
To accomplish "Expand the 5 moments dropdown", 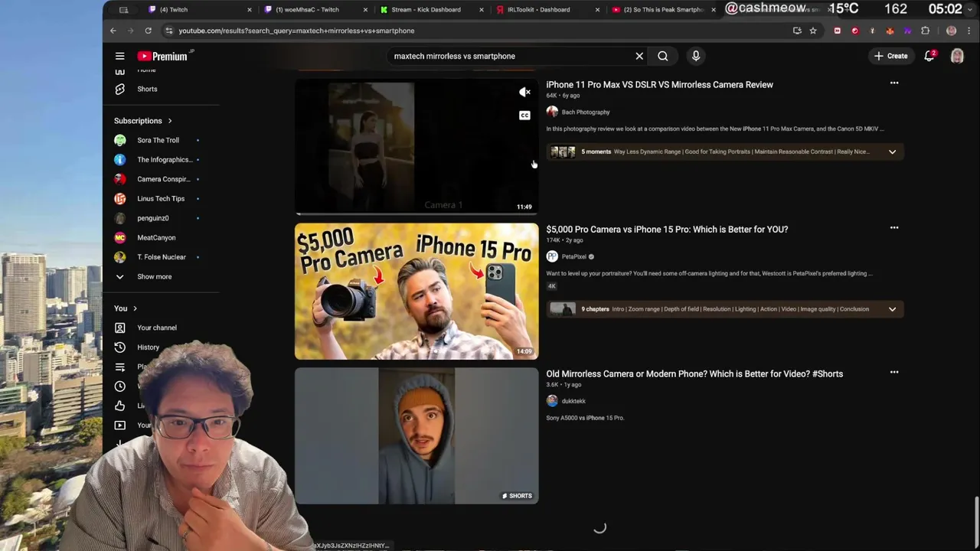I will [x=892, y=152].
